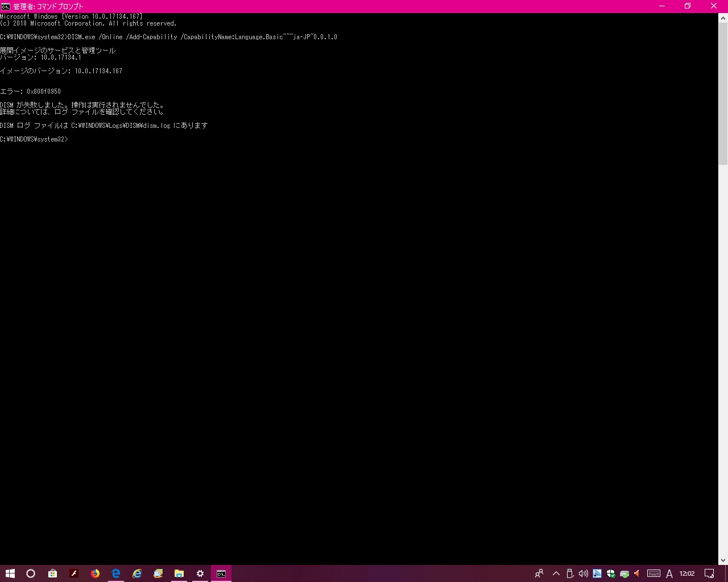Open the People icon in the system tray
The image size is (728, 582).
(539, 573)
